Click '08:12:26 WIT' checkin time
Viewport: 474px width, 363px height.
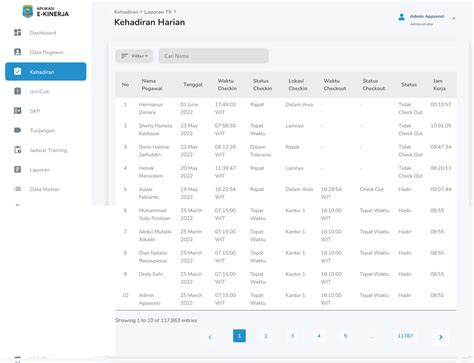tap(225, 151)
